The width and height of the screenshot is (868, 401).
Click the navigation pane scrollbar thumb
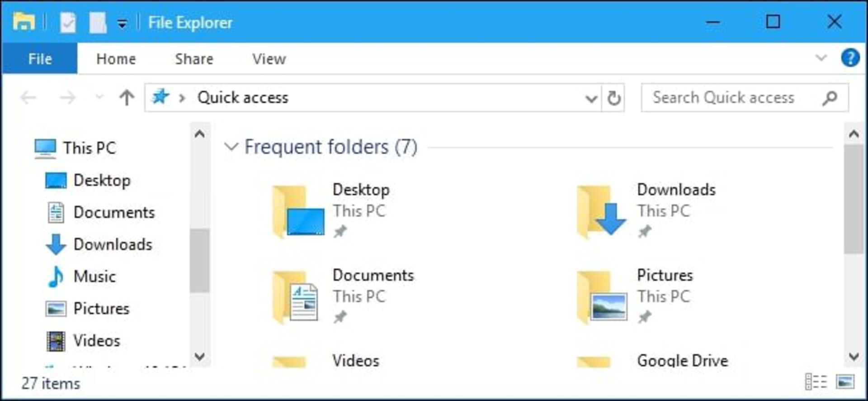point(199,261)
